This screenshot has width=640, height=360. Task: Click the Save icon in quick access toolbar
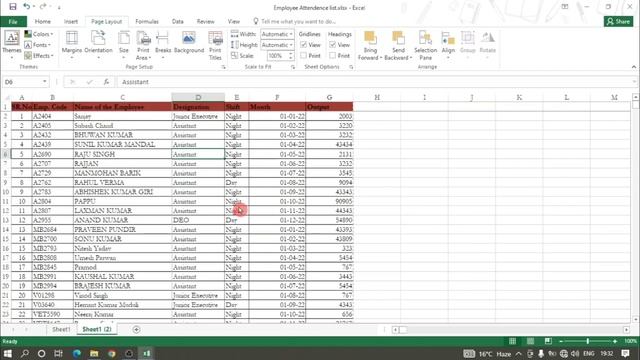point(13,7)
